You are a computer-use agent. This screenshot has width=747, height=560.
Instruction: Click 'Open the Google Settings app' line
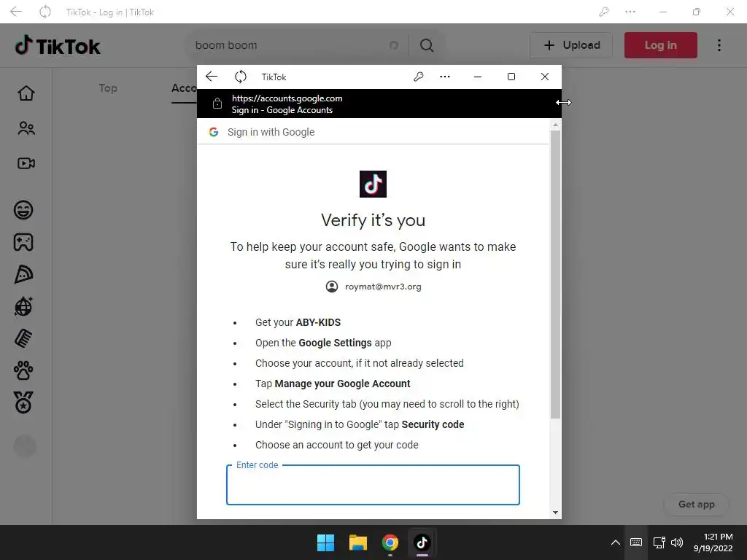coord(323,343)
